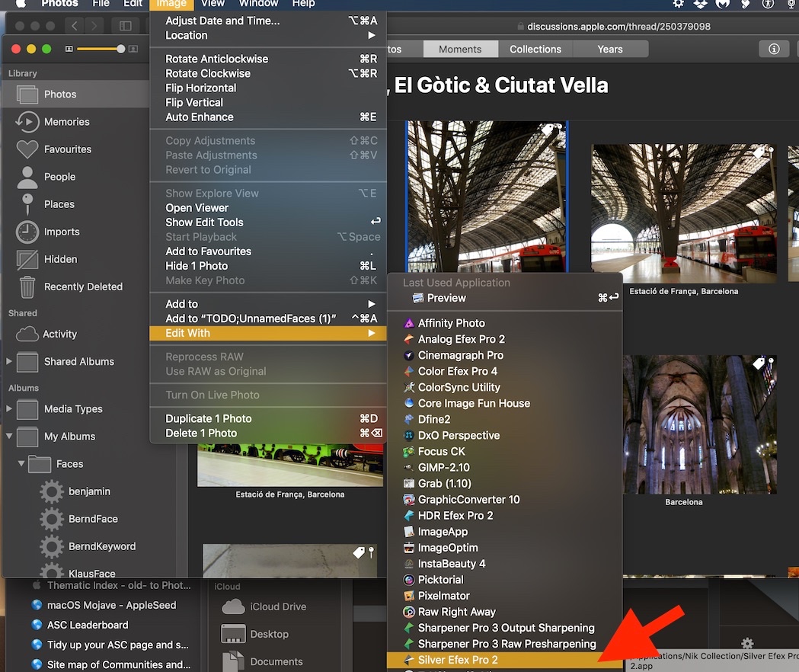
Task: Open Desktop in Finder sidebar
Action: (x=255, y=634)
